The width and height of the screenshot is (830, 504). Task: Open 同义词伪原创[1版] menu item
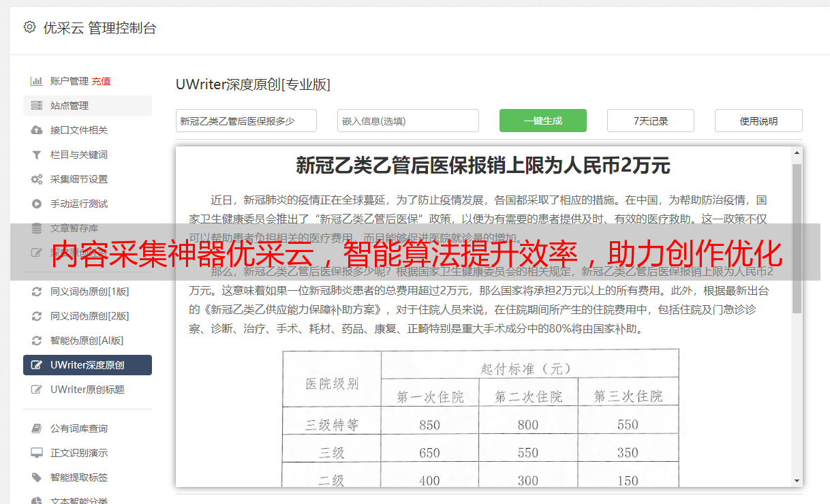89,292
